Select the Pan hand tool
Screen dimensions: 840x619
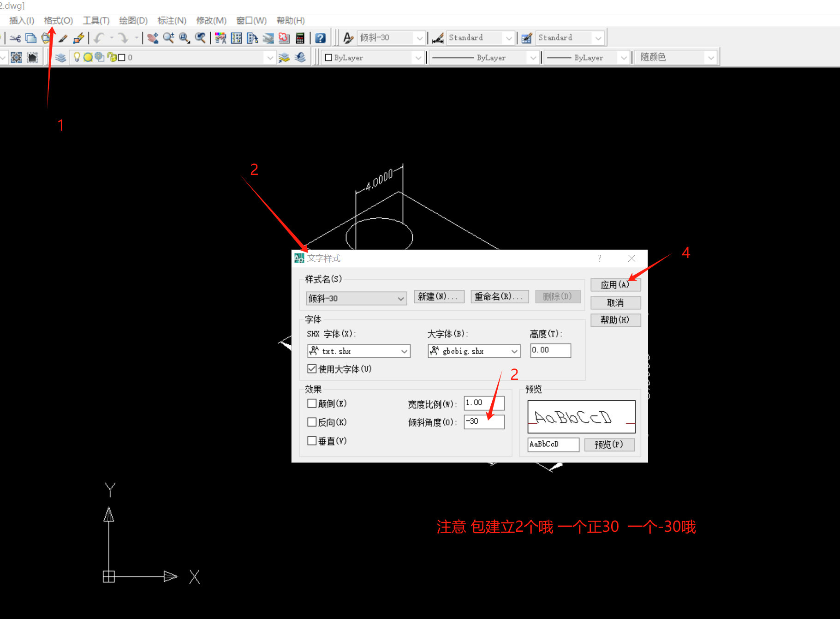[x=153, y=38]
